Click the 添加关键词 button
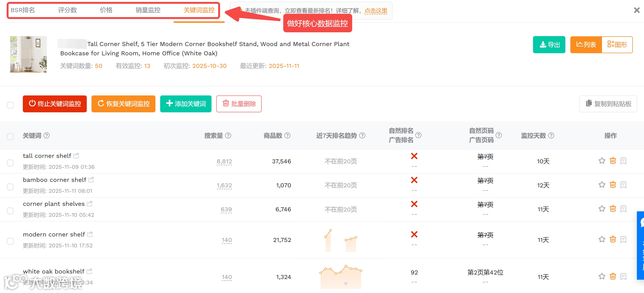Screen dimensions: 644x293 (186, 104)
